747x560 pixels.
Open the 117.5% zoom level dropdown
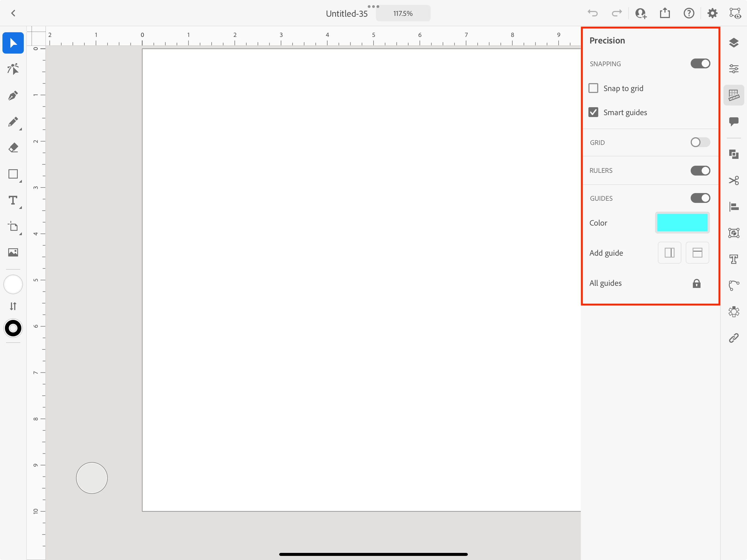point(403,13)
